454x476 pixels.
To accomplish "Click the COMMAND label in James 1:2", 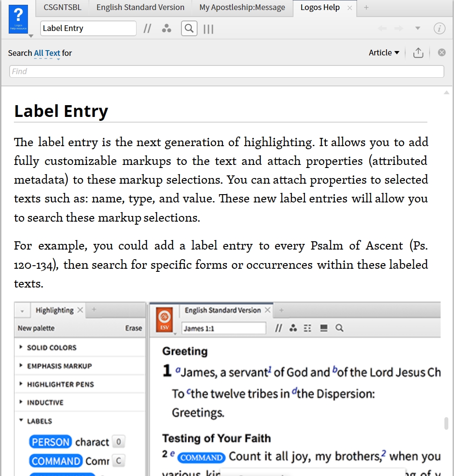I will pos(201,458).
